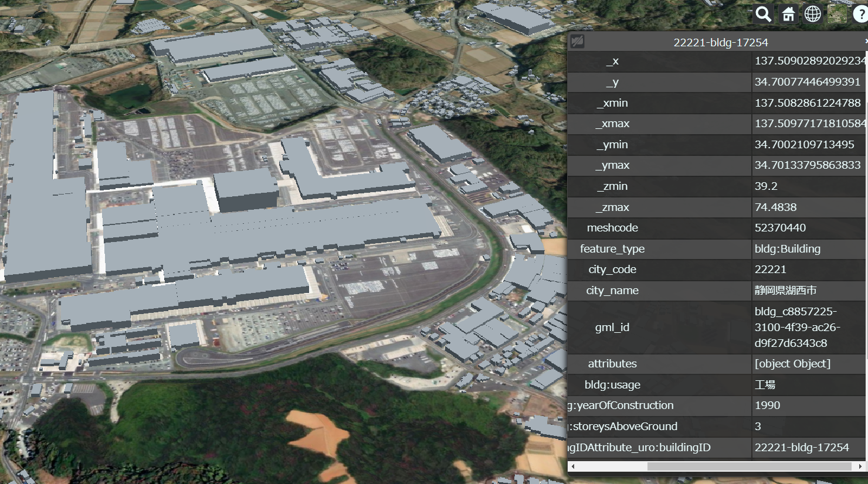Click the feature_type value bldg:Building
Image resolution: width=868 pixels, height=484 pixels.
click(x=787, y=249)
